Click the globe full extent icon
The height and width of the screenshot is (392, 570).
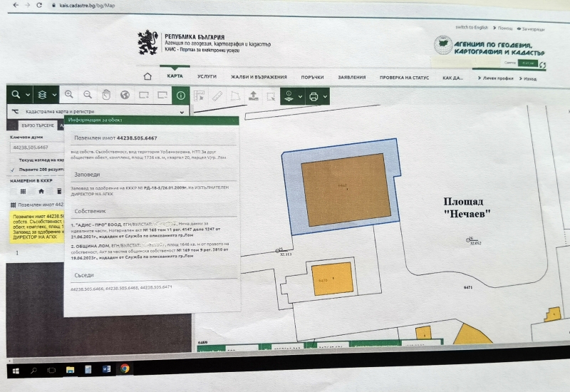(125, 94)
